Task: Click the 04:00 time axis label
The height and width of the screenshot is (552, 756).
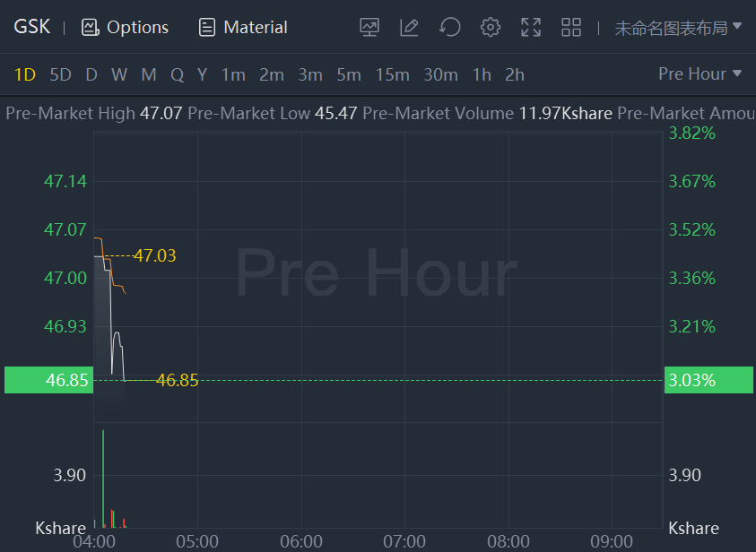Action: click(x=93, y=541)
